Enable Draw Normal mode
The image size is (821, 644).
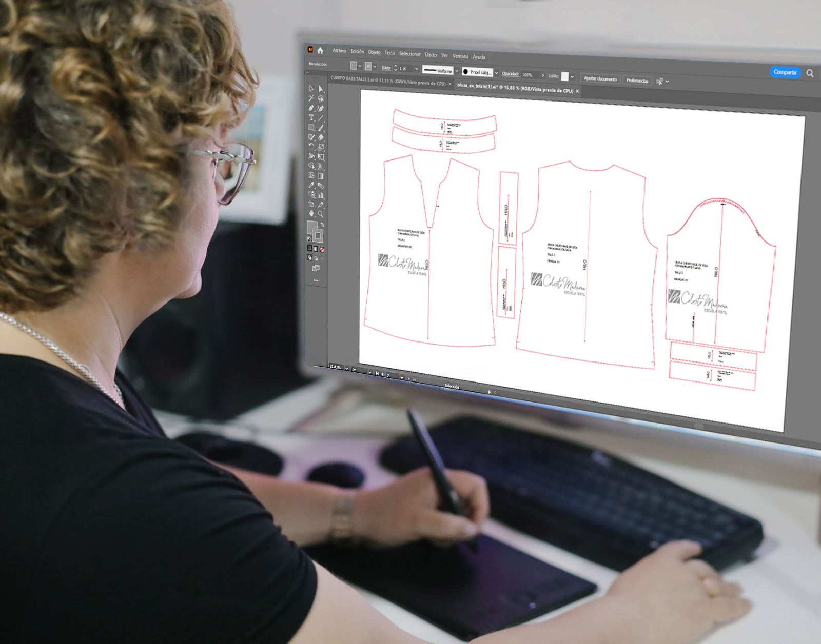click(309, 257)
